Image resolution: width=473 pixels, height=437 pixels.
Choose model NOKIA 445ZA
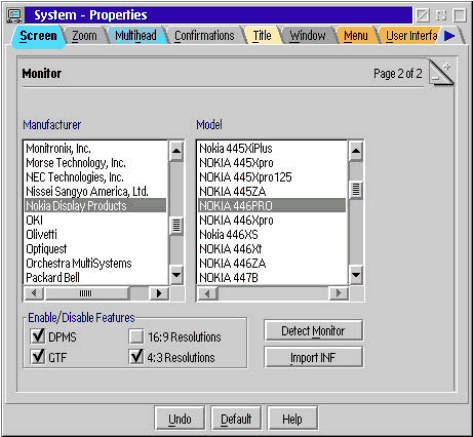tap(272, 191)
